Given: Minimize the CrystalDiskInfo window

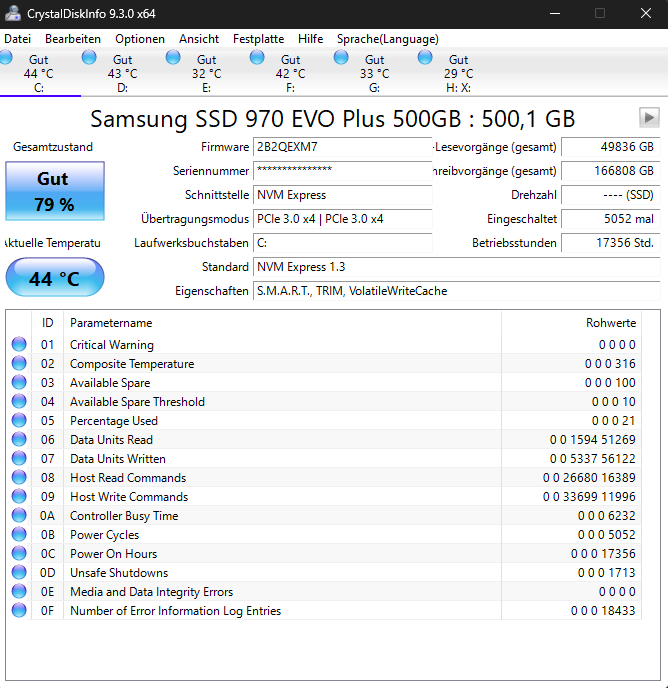Looking at the screenshot, I should (555, 14).
